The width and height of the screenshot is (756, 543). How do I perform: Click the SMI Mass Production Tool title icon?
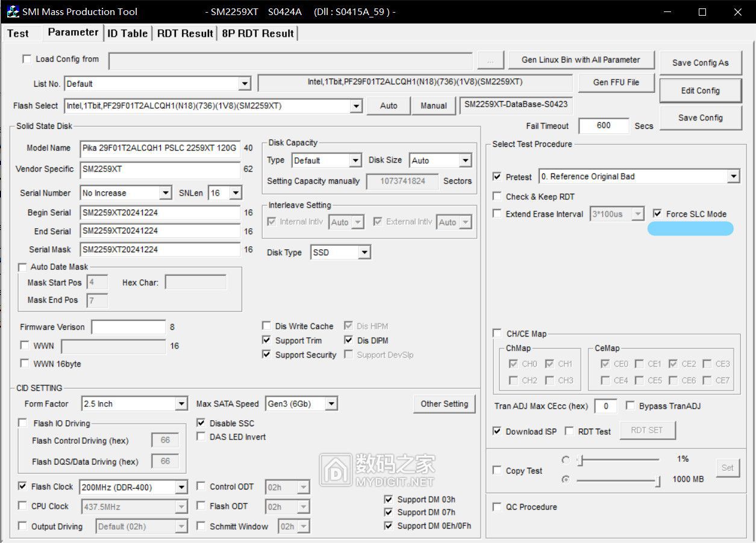point(13,11)
